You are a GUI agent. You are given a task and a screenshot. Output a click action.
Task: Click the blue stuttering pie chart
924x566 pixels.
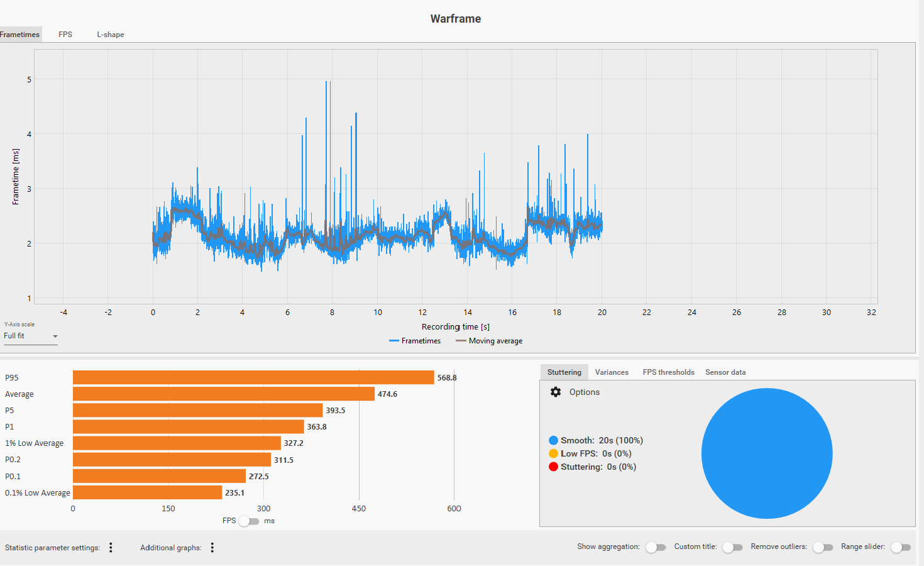[767, 453]
